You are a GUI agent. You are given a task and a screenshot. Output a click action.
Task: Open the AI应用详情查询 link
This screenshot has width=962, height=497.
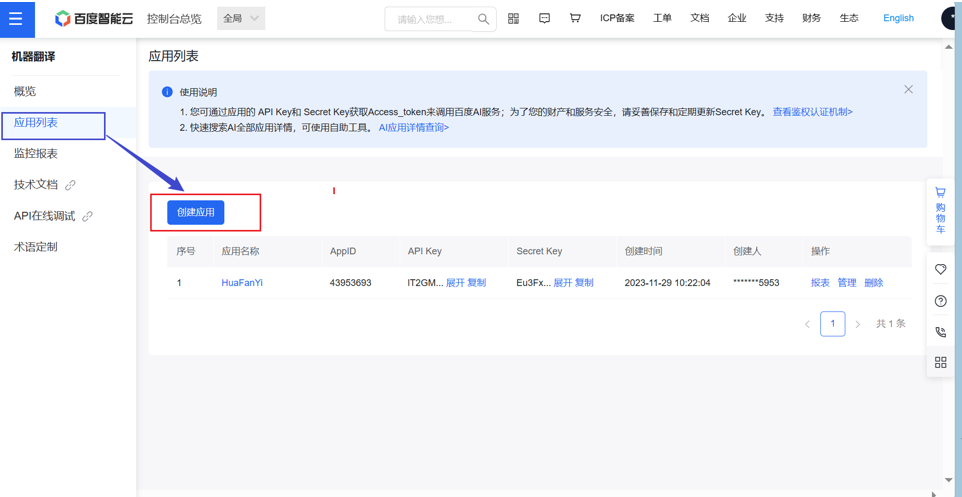click(x=414, y=128)
